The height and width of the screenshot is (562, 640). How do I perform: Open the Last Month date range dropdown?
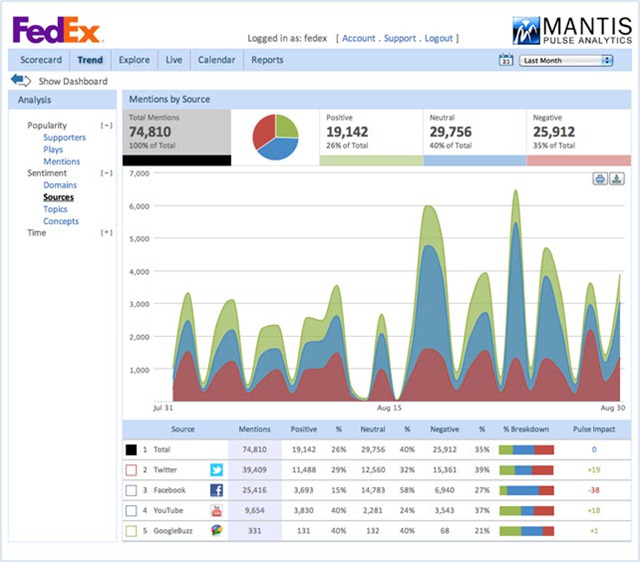pyautogui.click(x=566, y=60)
